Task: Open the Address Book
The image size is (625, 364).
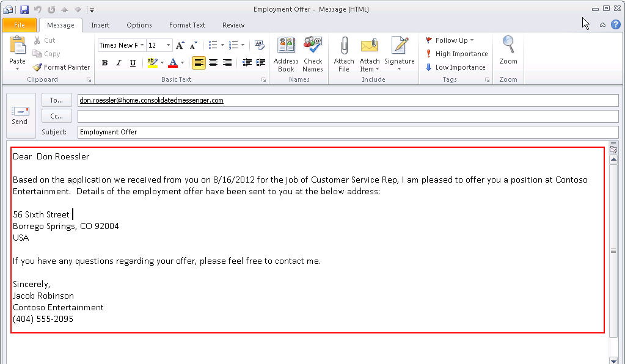Action: pos(286,54)
